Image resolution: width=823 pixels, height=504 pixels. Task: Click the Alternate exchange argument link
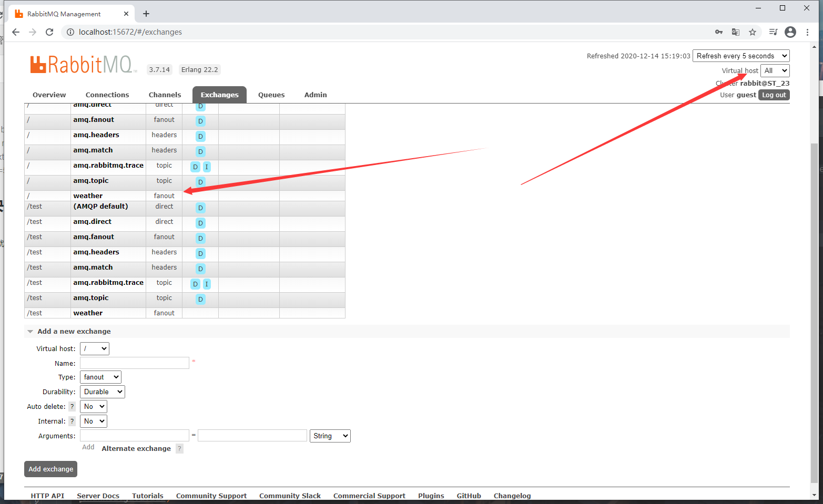(136, 448)
